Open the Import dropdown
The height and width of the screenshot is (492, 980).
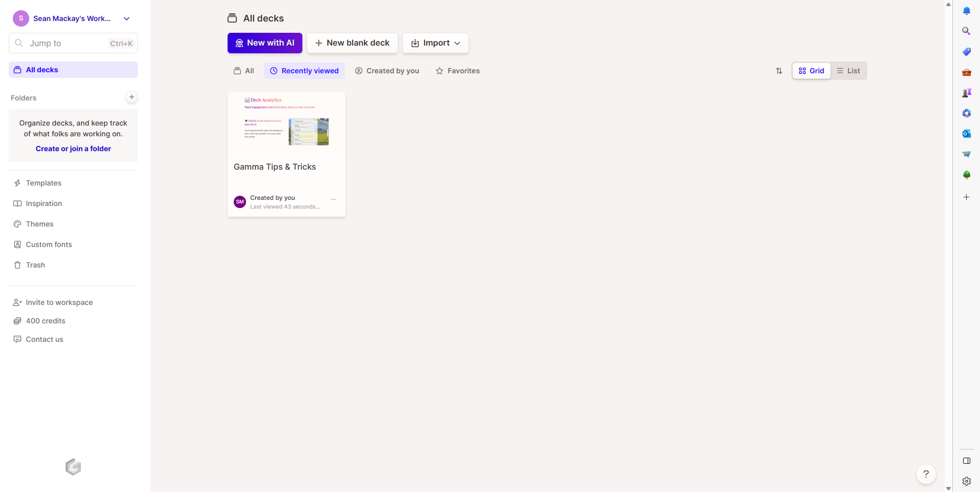coord(436,43)
